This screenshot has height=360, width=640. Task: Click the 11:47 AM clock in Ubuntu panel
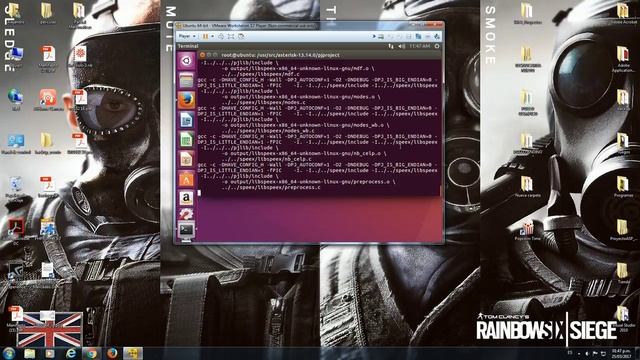pyautogui.click(x=420, y=47)
